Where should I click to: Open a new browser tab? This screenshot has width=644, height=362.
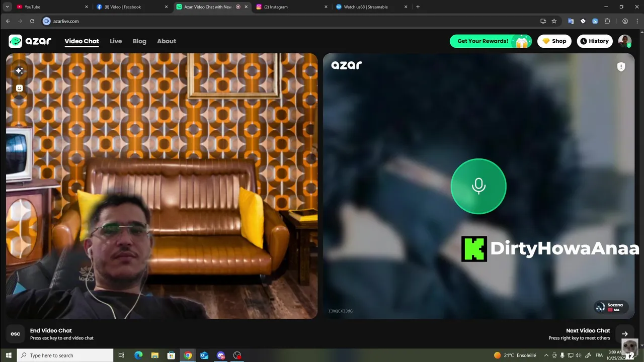click(418, 7)
